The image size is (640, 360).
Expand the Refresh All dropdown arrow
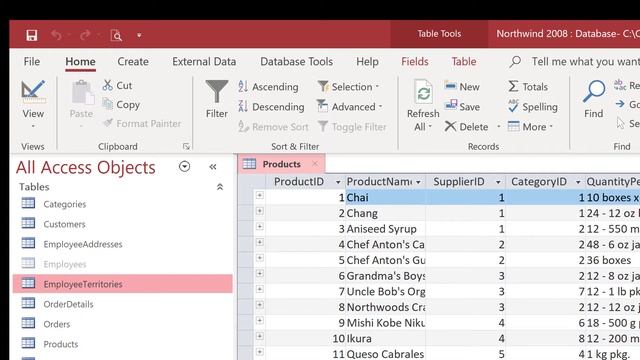(430, 127)
